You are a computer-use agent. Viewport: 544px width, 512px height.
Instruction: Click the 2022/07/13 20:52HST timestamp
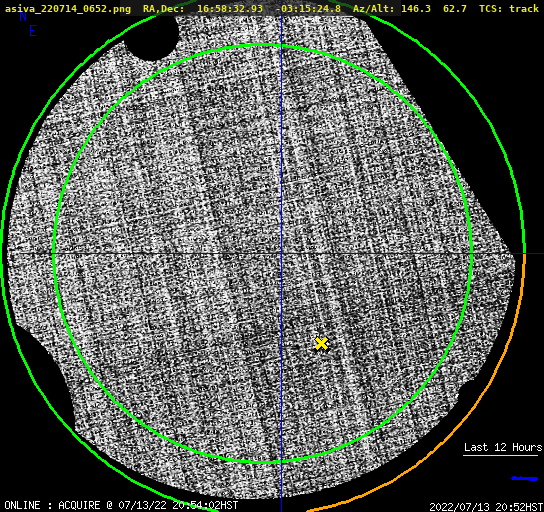486,507
